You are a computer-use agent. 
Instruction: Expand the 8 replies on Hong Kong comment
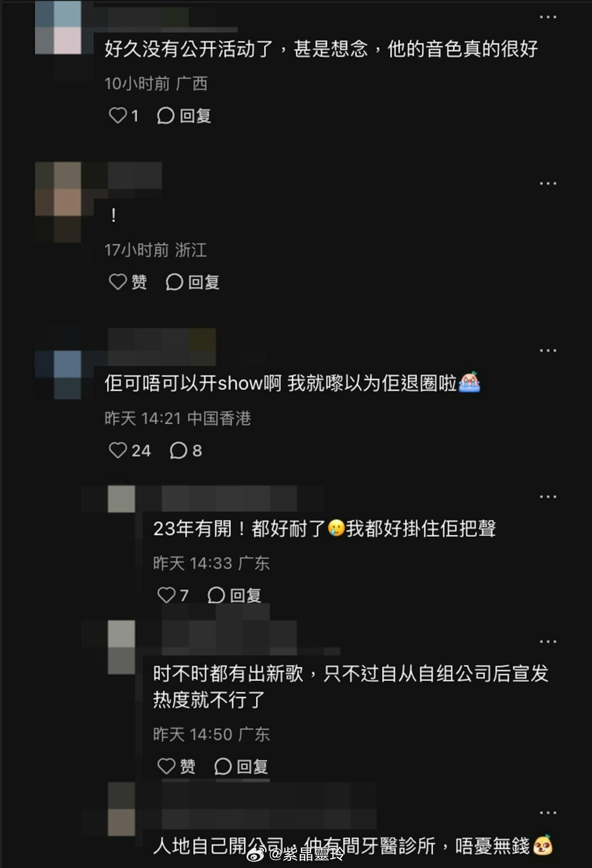(186, 450)
